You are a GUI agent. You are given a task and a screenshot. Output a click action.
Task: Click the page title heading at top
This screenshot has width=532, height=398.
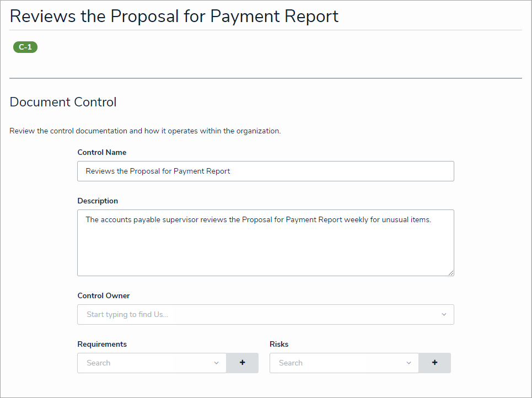pyautogui.click(x=174, y=17)
